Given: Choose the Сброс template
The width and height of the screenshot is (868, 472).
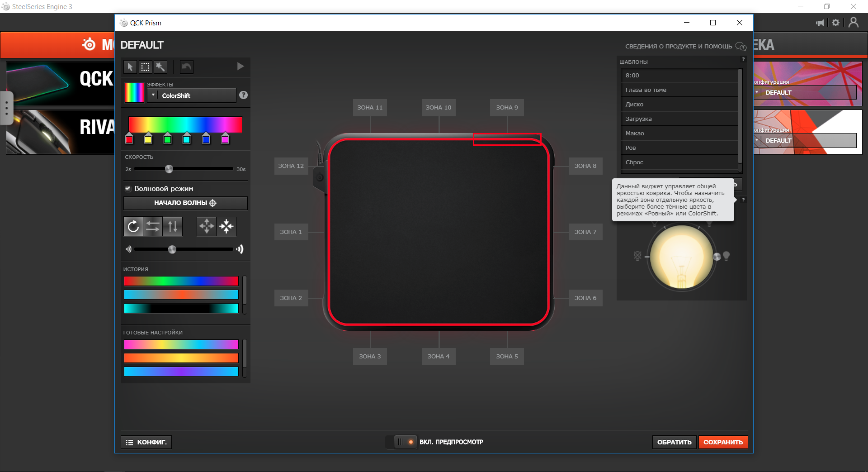Looking at the screenshot, I should 679,162.
